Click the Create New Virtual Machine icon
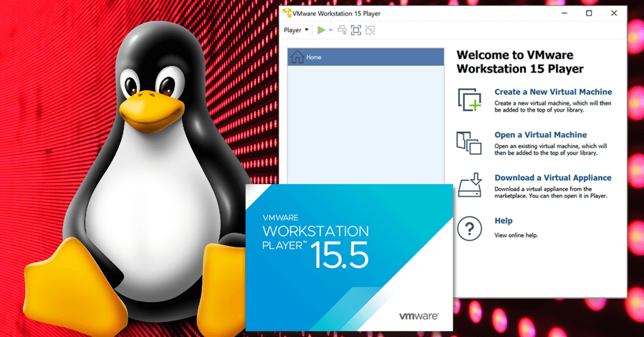Image resolution: width=644 pixels, height=337 pixels. pyautogui.click(x=469, y=100)
